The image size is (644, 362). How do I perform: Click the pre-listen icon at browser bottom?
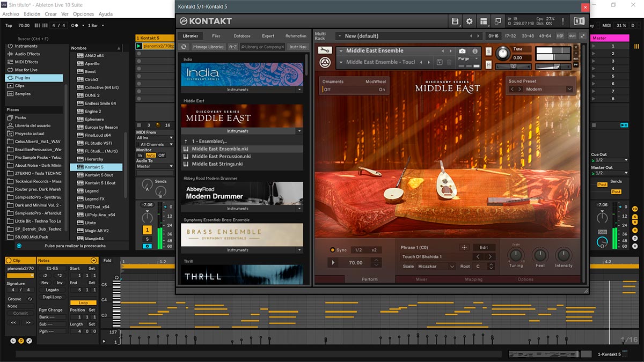tap(19, 246)
